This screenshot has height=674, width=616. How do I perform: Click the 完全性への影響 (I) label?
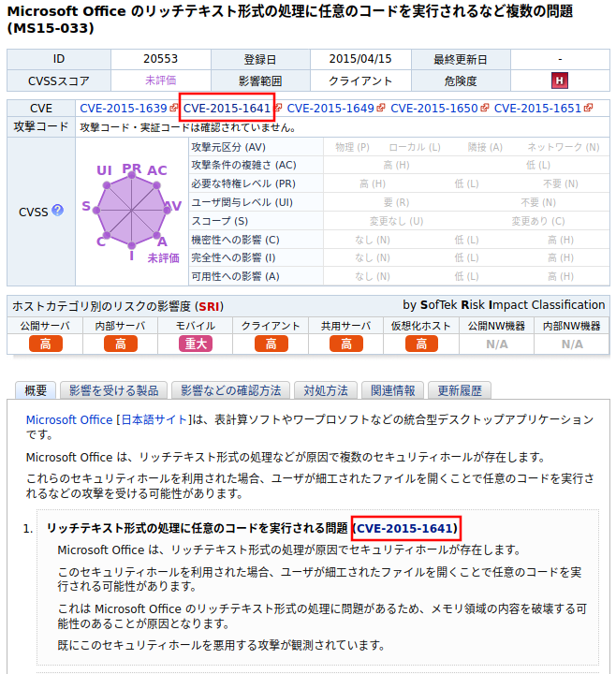pos(233,257)
